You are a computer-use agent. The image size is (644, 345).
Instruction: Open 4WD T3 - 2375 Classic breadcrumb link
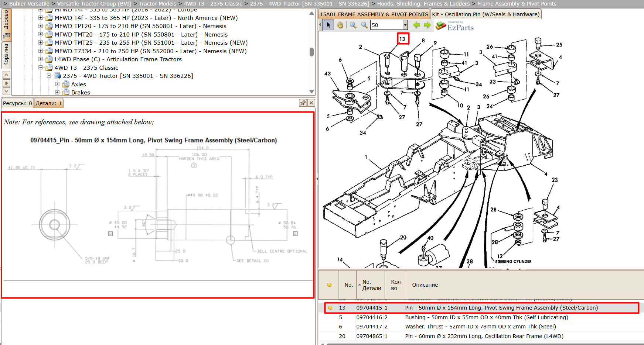[x=213, y=4]
